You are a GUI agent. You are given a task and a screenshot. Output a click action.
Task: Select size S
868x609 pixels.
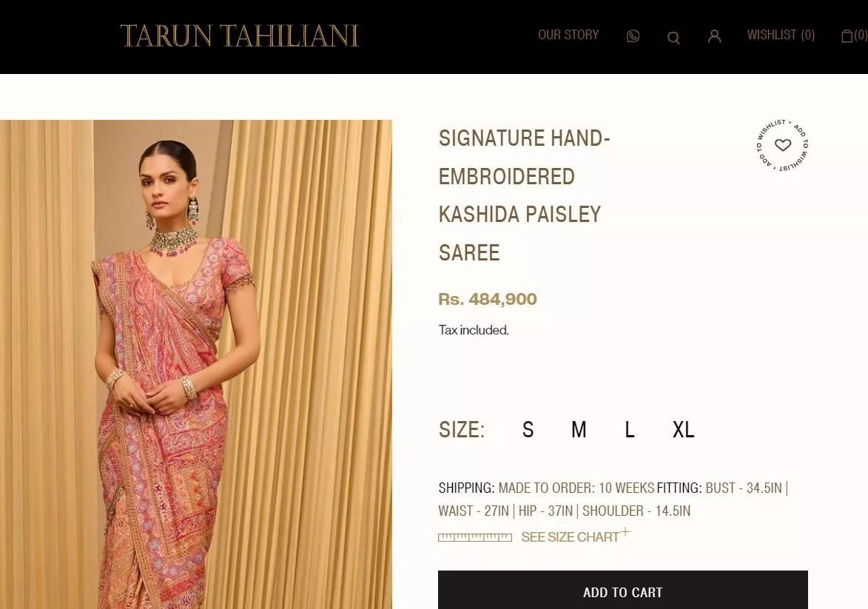[x=528, y=430]
